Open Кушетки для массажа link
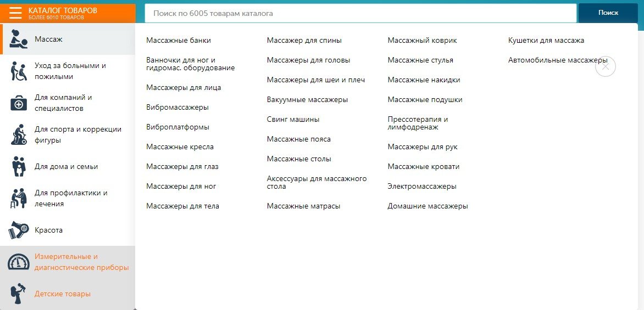This screenshot has width=644, height=310. pos(546,40)
